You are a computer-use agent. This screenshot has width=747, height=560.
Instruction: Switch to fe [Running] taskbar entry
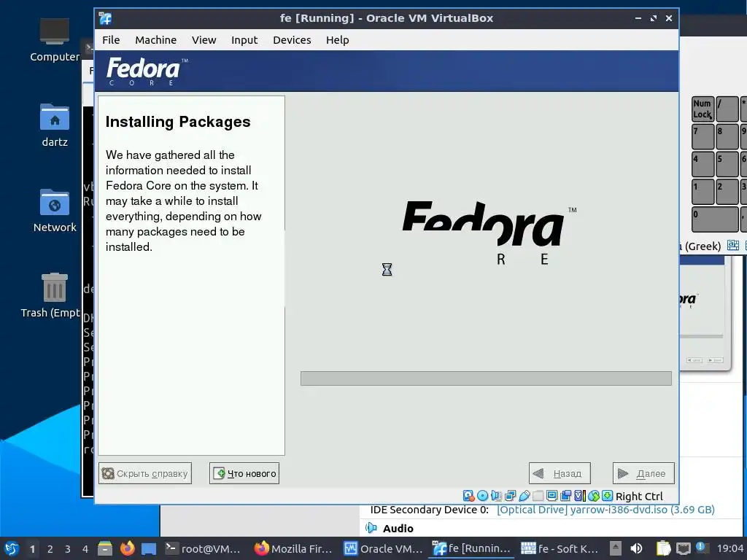tap(472, 548)
